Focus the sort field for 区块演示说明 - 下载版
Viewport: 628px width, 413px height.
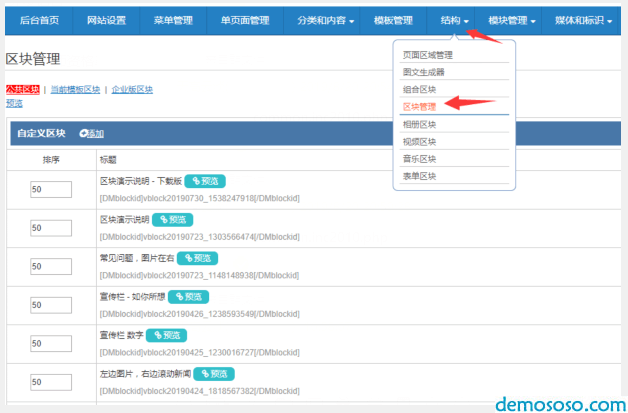coord(51,189)
